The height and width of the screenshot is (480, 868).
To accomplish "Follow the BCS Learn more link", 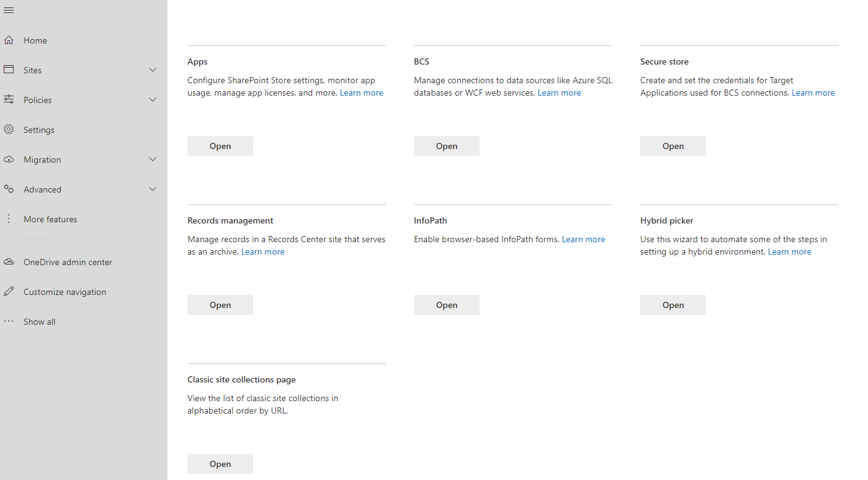I will (x=560, y=93).
